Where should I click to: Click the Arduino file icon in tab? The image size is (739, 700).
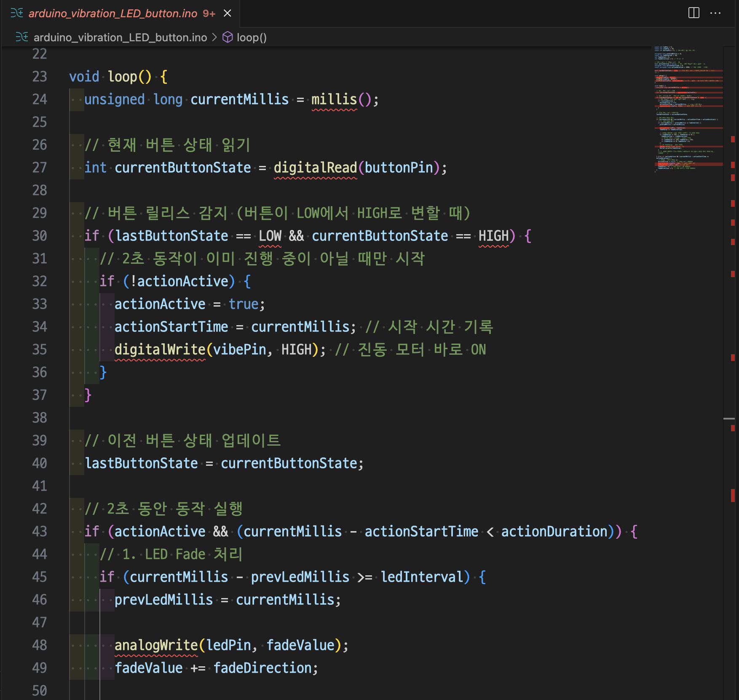pos(17,13)
